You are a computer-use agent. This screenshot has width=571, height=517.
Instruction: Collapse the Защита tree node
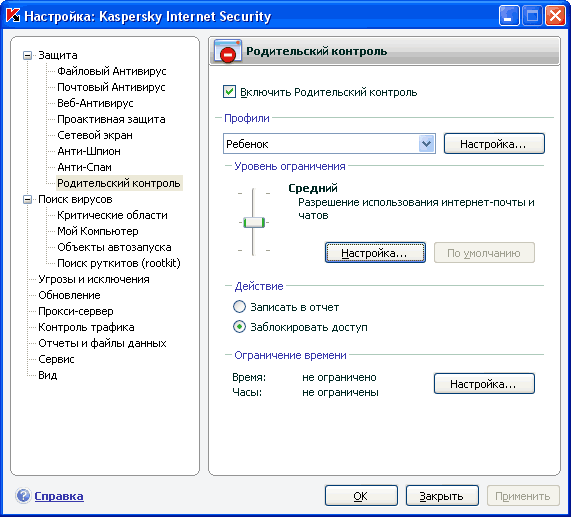(27, 55)
